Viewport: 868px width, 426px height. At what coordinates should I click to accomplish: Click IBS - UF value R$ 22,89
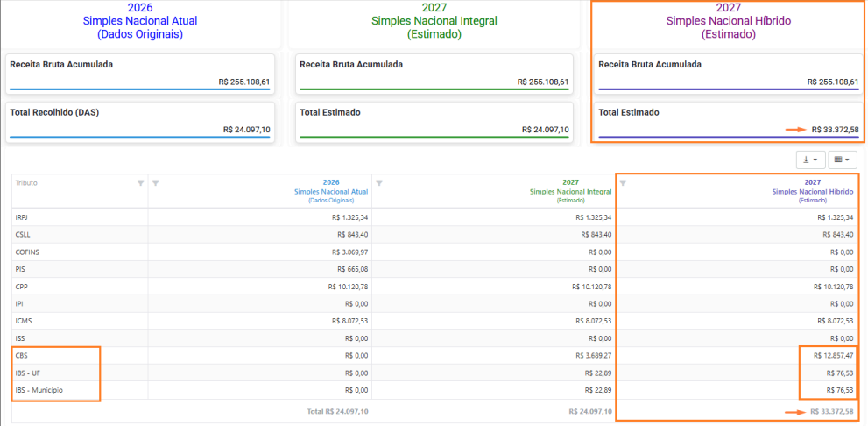[x=598, y=373]
